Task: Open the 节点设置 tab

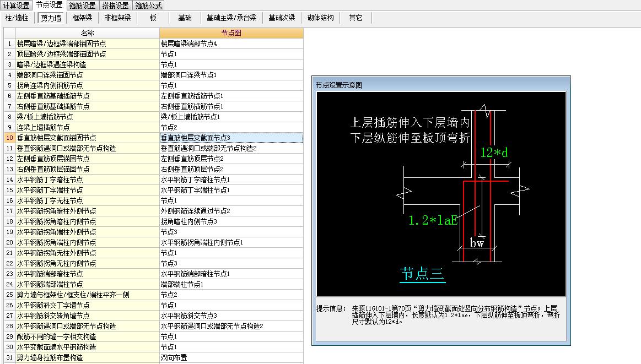Action: point(50,5)
